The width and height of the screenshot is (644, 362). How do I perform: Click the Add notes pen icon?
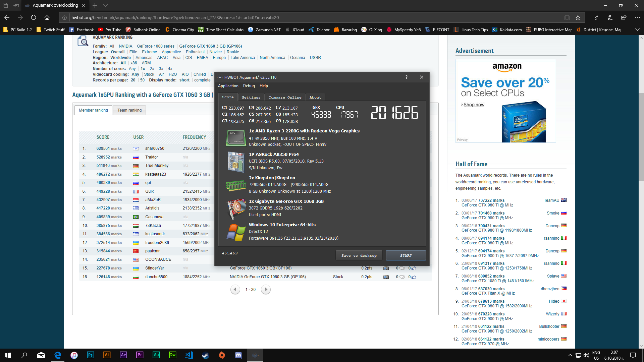tap(610, 17)
